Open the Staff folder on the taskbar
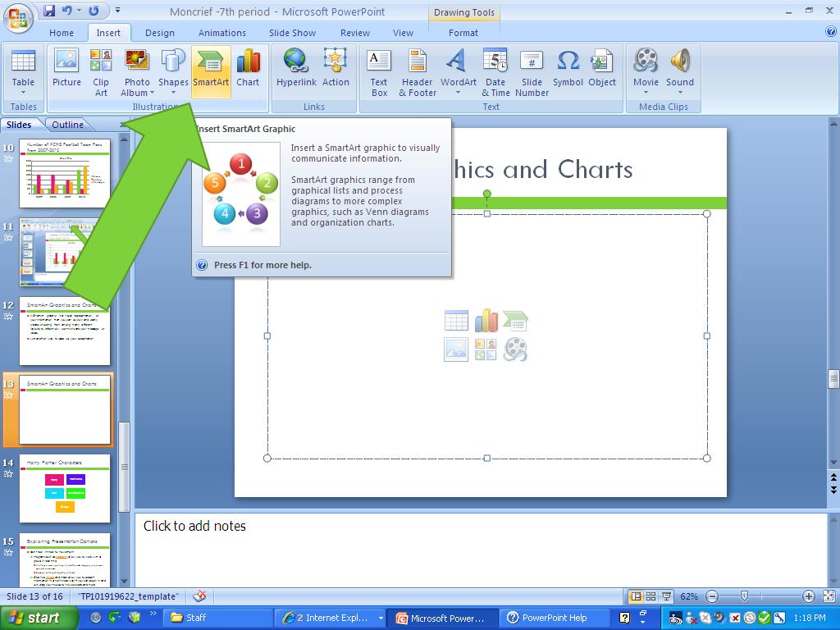This screenshot has height=630, width=840. [217, 618]
